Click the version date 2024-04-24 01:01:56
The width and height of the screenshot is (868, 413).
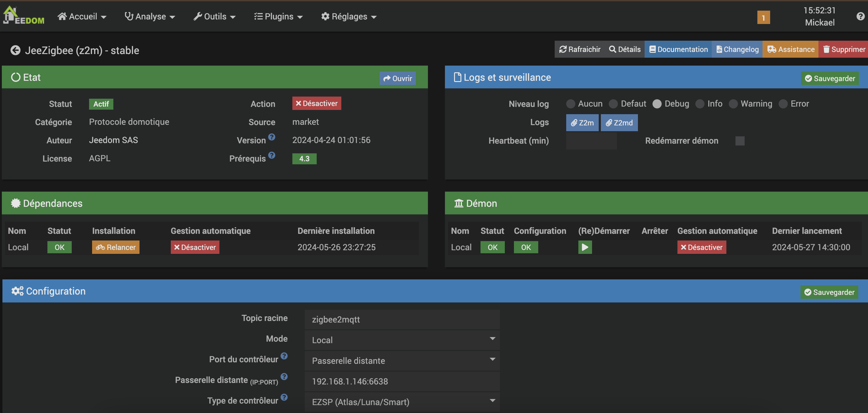coord(331,140)
